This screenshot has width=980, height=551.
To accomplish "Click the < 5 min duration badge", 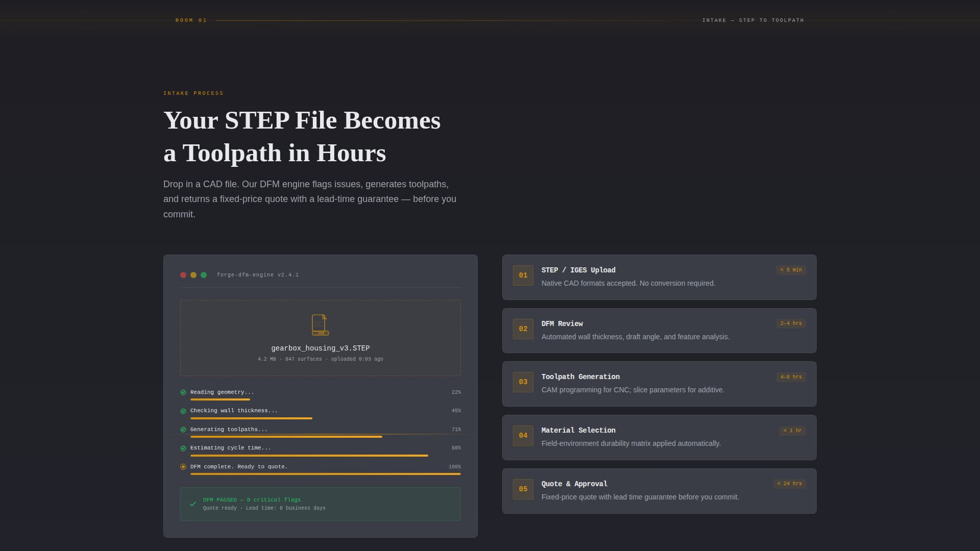I will coord(791,270).
